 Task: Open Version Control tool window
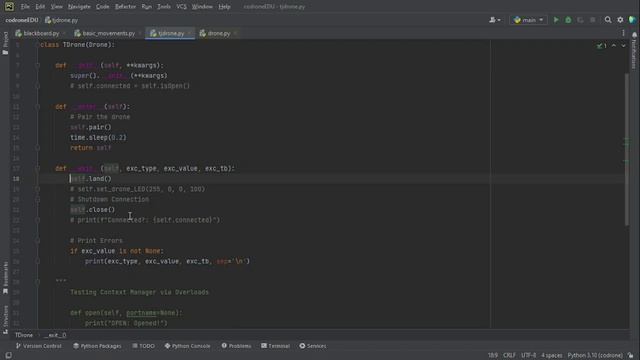coord(38,346)
